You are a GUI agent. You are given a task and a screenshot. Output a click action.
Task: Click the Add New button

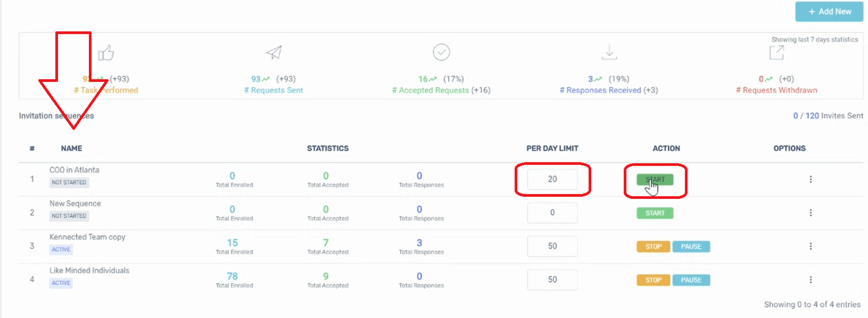point(829,11)
